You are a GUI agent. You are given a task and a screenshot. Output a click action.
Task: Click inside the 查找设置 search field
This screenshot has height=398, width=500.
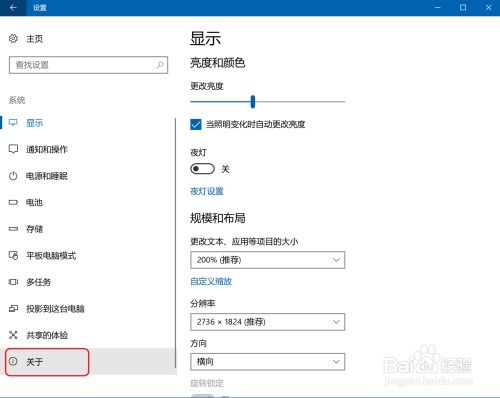pyautogui.click(x=88, y=65)
